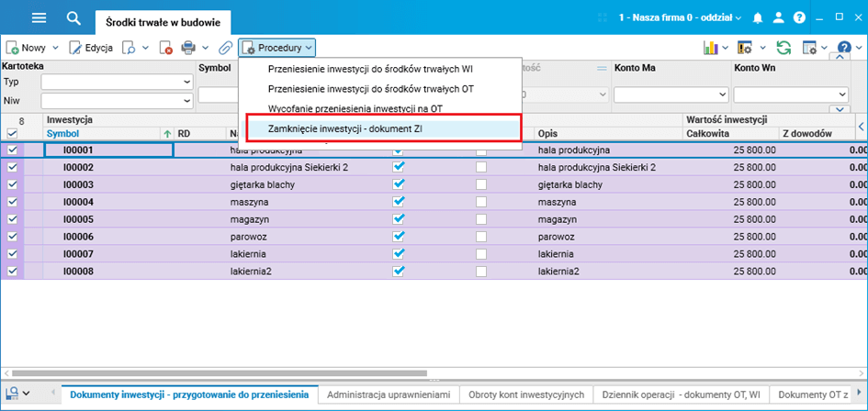Expand the arrow next to the printer icon
Image resolution: width=868 pixels, height=411 pixels.
click(x=206, y=48)
